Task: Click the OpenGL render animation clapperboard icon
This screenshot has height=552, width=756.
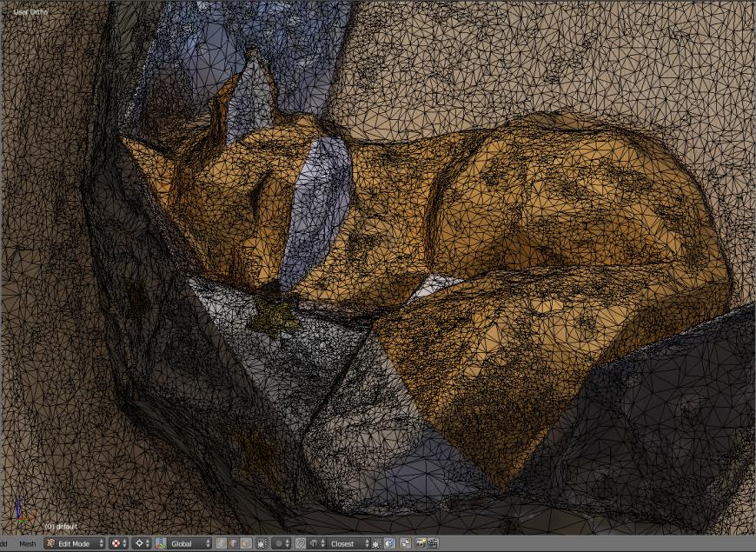Action: [x=433, y=544]
